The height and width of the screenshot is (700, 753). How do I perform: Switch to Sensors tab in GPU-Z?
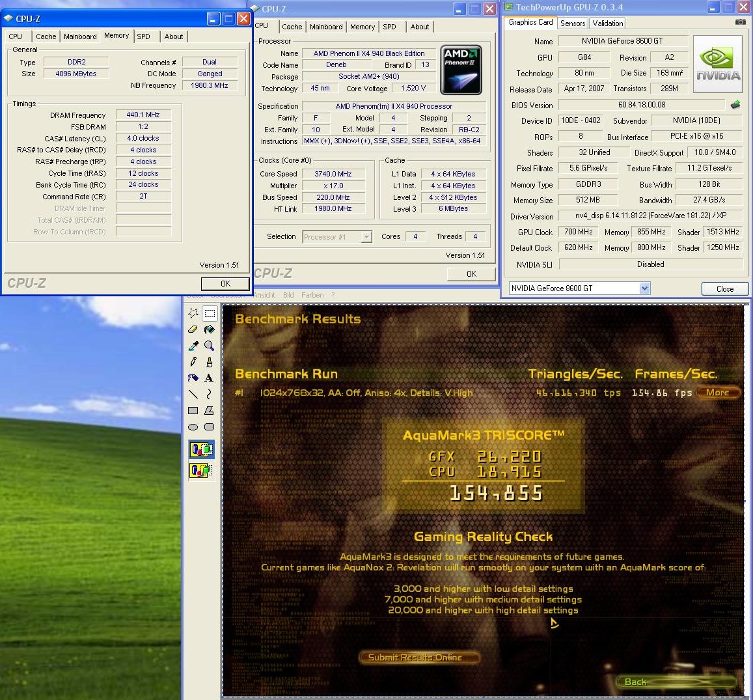click(x=573, y=23)
